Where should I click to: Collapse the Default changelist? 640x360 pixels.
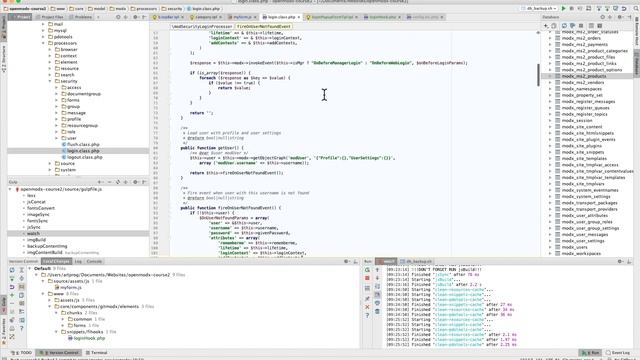[30, 269]
